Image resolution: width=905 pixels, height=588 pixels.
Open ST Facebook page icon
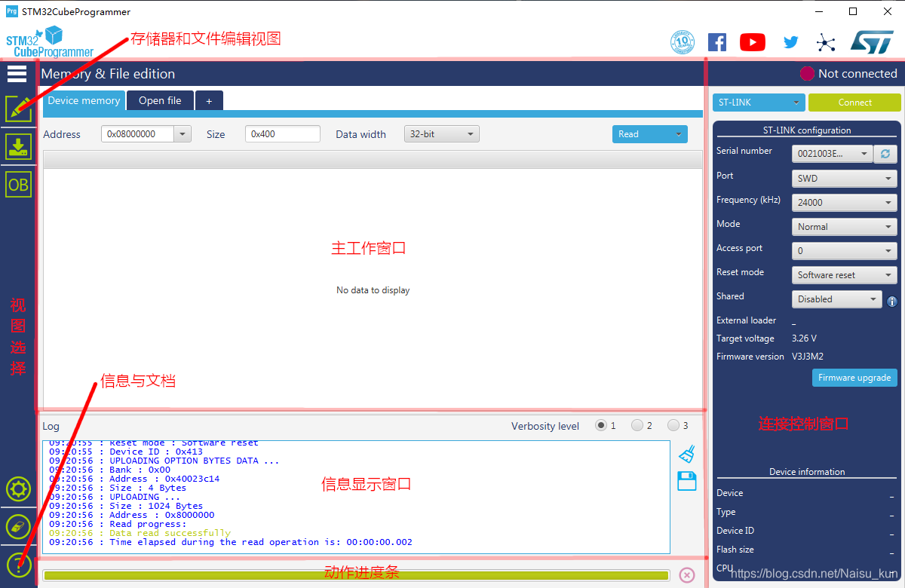click(x=717, y=42)
